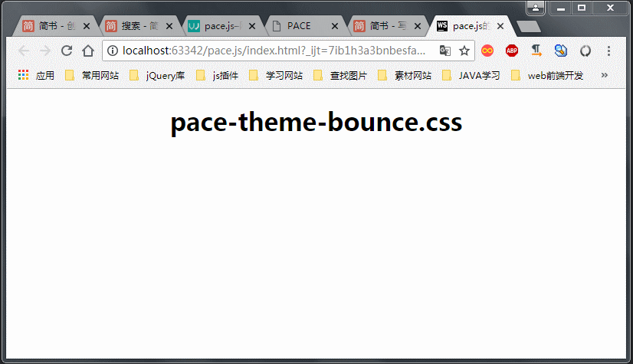The height and width of the screenshot is (364, 633).
Task: Translate this page icon
Action: tap(445, 51)
